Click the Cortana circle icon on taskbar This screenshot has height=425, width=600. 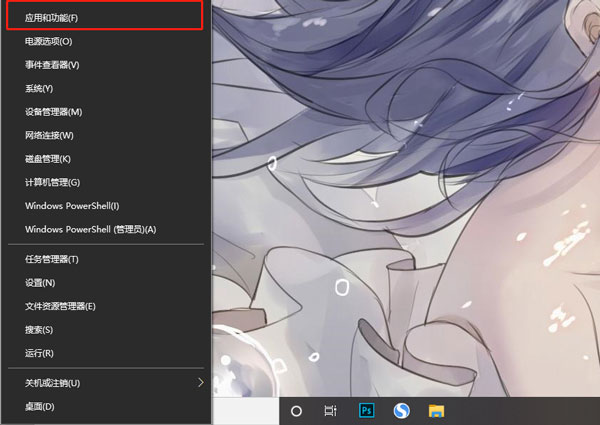click(296, 411)
